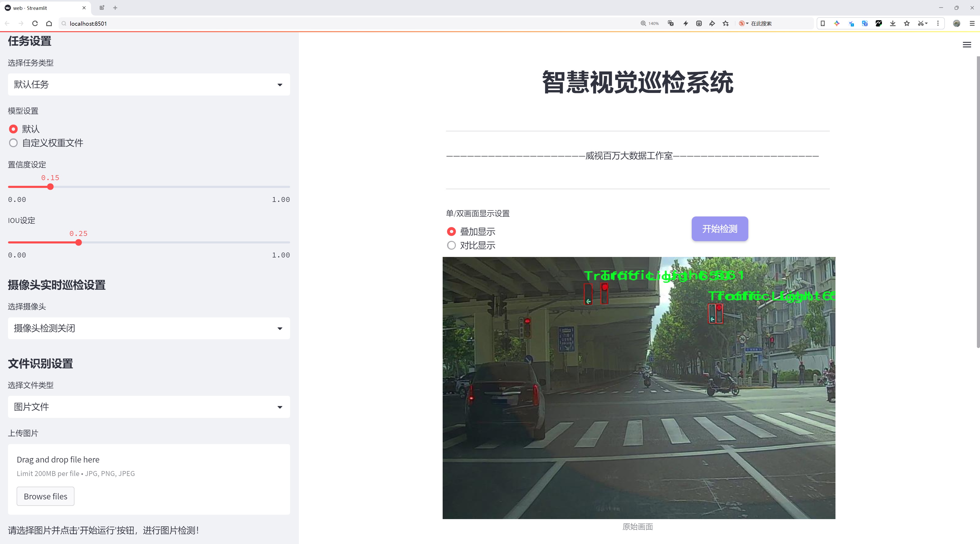Open the Streamlit hamburger menu
Viewport: 980px width, 544px height.
(x=967, y=45)
